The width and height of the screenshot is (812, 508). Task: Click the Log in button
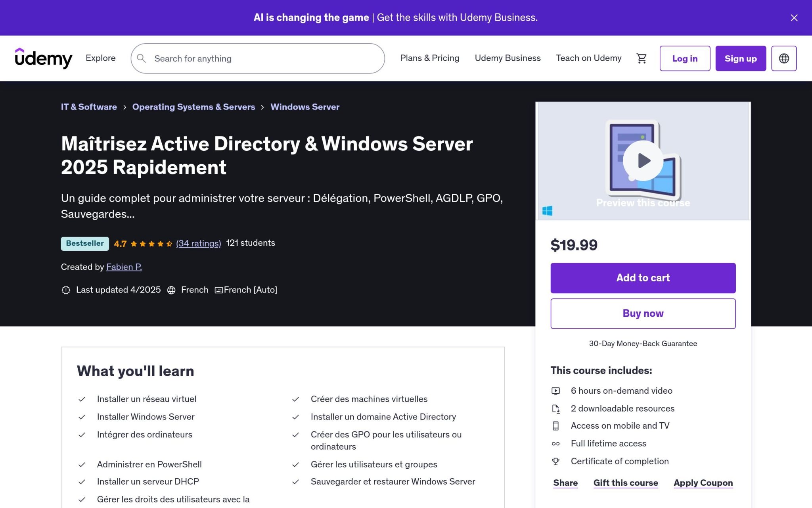click(685, 58)
